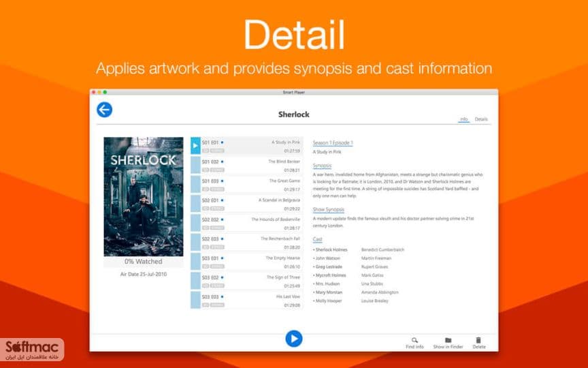This screenshot has width=588, height=368.
Task: Click cast member Una Stubbs
Action: 372,284
